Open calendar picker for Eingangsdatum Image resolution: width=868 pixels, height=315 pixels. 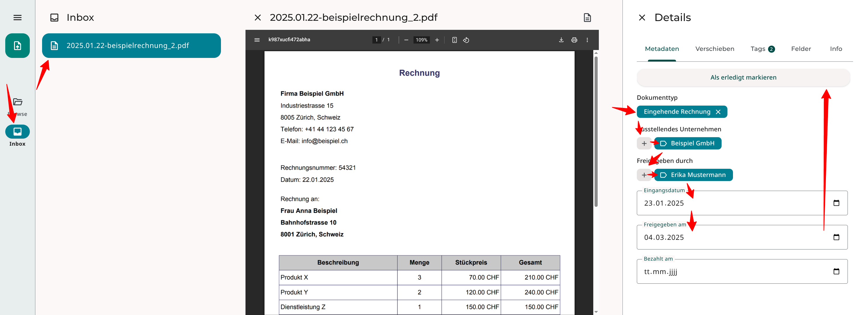836,203
